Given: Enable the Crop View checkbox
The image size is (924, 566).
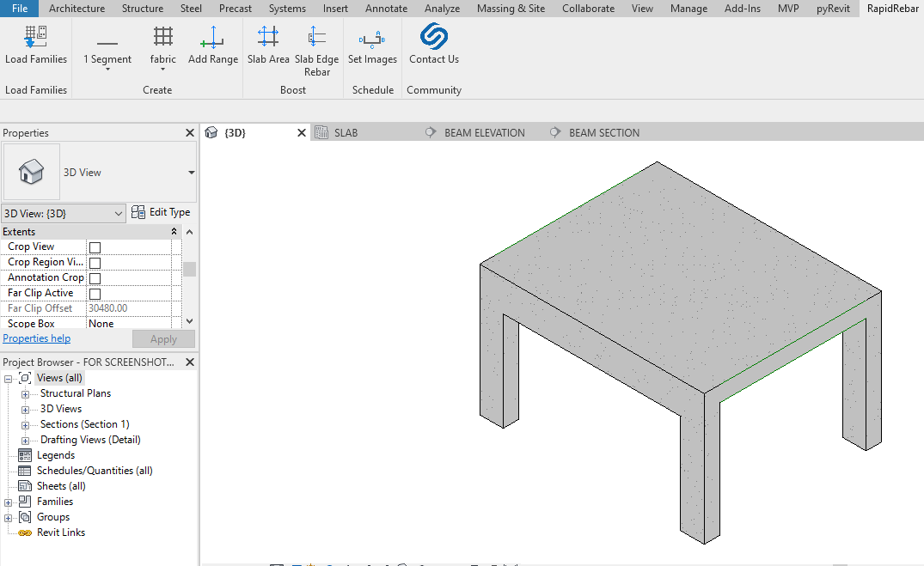Looking at the screenshot, I should click(95, 247).
